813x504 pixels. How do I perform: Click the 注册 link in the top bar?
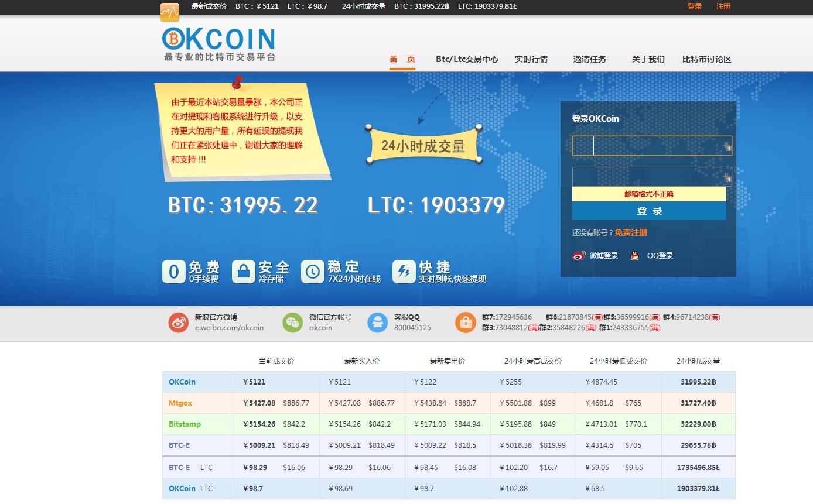coord(723,6)
